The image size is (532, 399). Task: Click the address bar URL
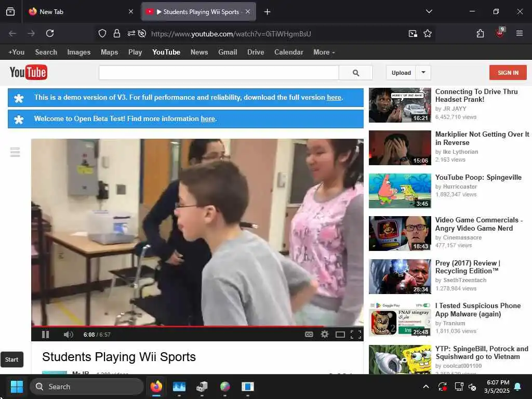click(231, 34)
